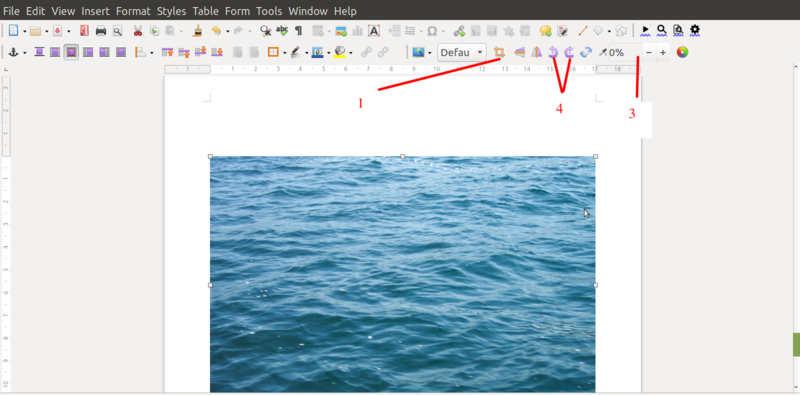Screen dimensions: 800x395
Task: Open the Align objects dropdown arrow
Action: (x=152, y=53)
